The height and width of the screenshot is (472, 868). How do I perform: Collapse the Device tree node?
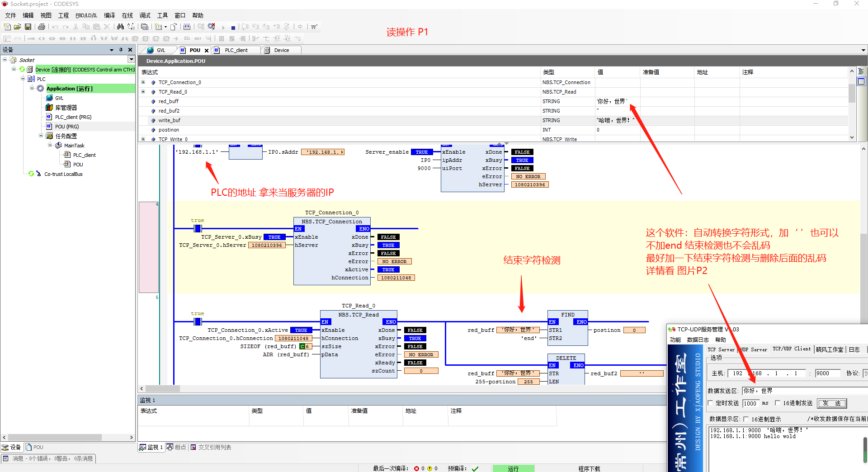pyautogui.click(x=14, y=69)
